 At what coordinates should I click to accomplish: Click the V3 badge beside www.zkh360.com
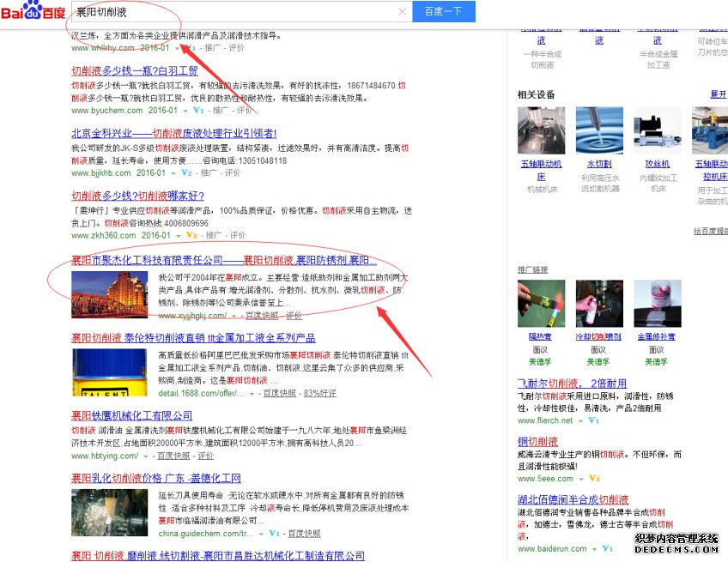[x=191, y=235]
